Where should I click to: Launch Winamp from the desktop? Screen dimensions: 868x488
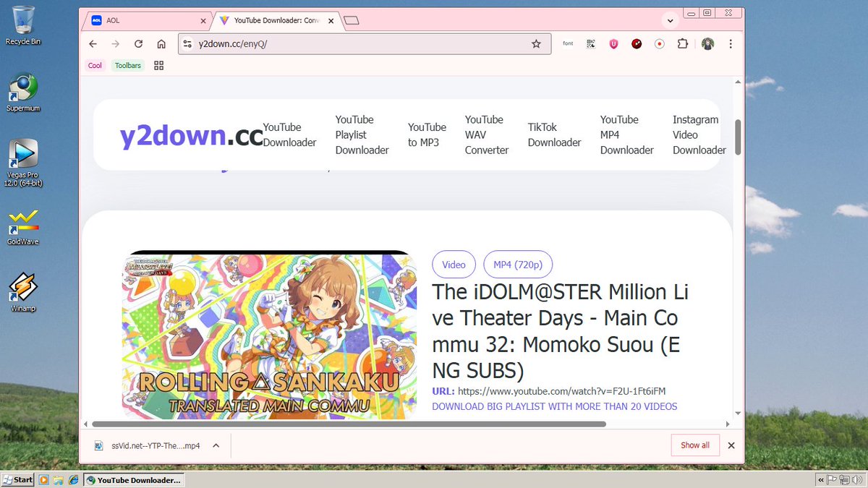click(x=22, y=289)
